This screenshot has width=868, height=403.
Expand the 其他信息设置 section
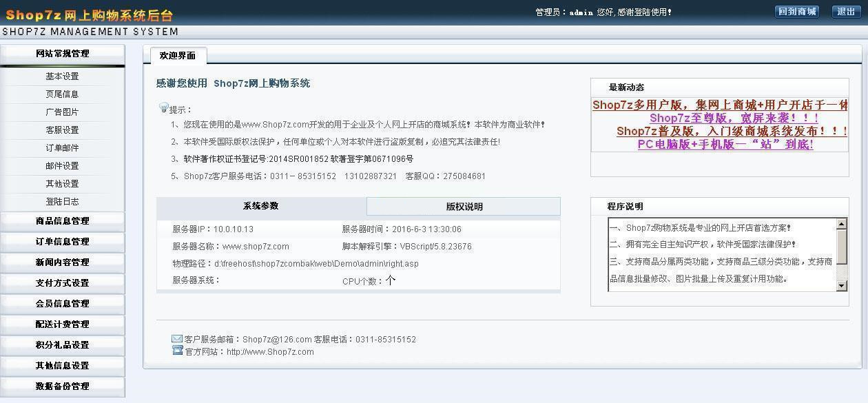pyautogui.click(x=62, y=366)
